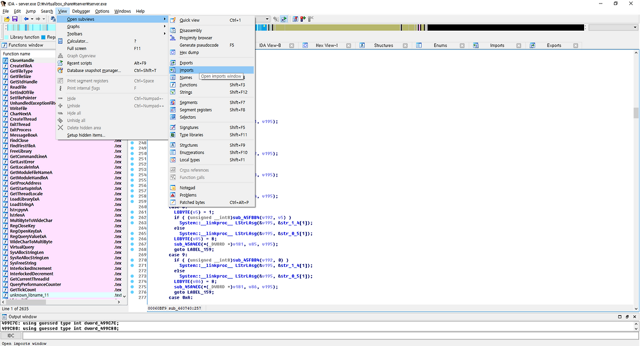Open the Disassembly subview
Screen dimensions: 644x346
pyautogui.click(x=211, y=31)
